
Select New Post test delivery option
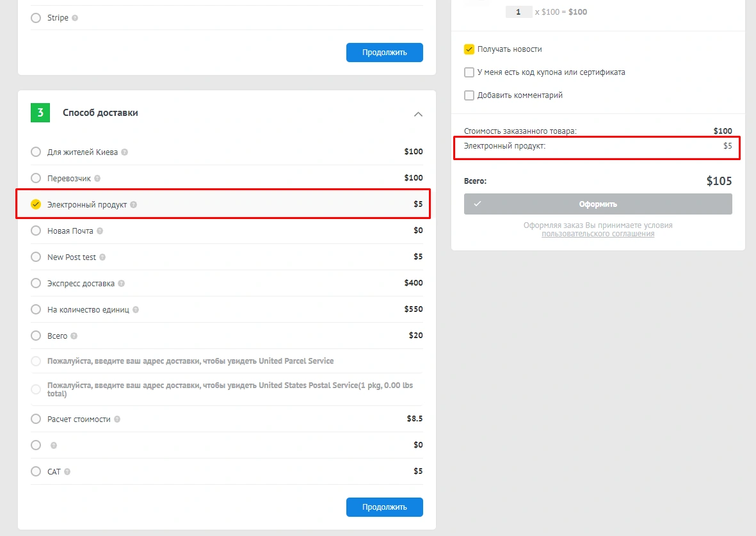(x=36, y=257)
